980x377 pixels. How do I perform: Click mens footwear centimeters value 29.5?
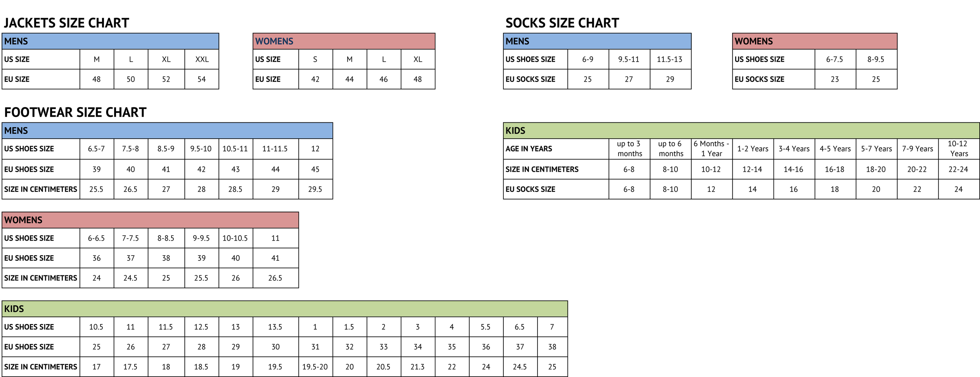click(315, 189)
